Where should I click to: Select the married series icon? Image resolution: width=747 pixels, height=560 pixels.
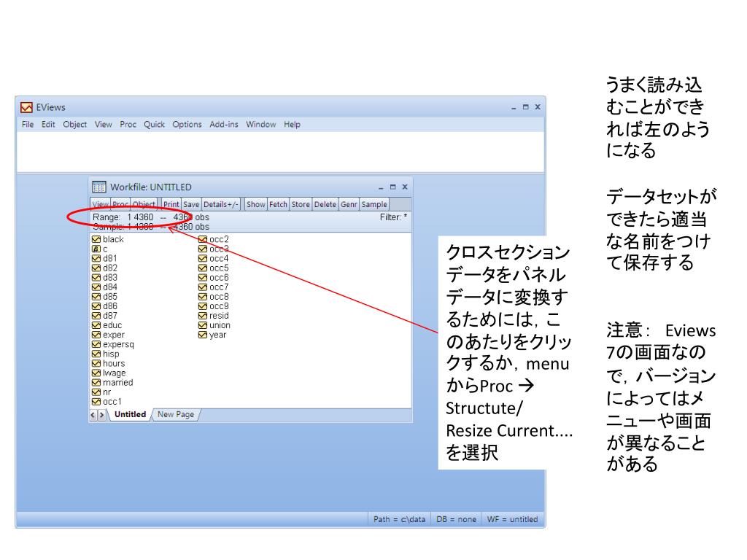pyautogui.click(x=96, y=382)
